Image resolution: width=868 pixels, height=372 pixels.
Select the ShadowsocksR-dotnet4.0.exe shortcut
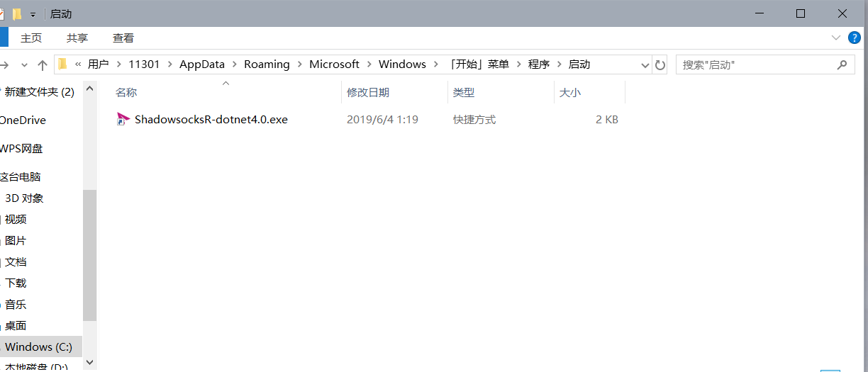click(211, 120)
